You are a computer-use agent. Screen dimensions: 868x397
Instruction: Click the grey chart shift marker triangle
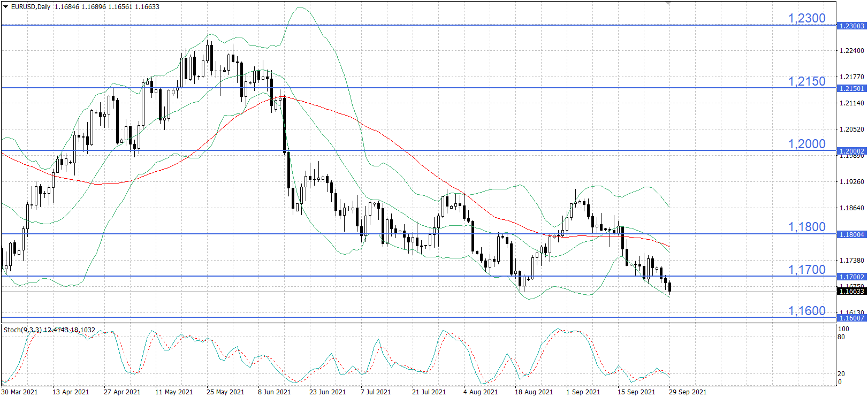[x=668, y=3]
